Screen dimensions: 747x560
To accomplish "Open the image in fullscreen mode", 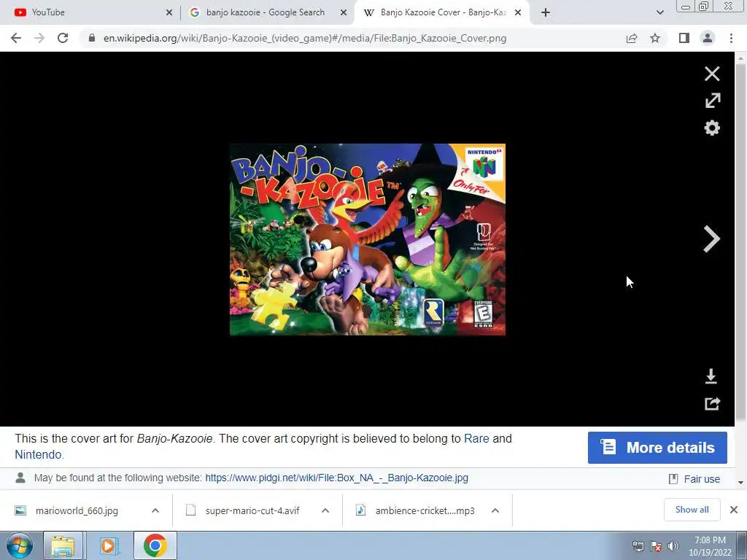I will [x=712, y=101].
